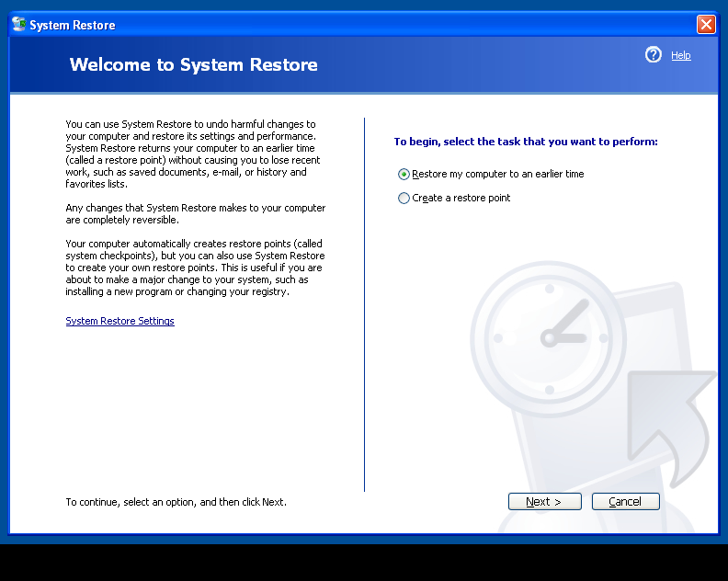The width and height of the screenshot is (728, 581).
Task: Click the "To continue, select an option" instruction
Action: click(176, 502)
